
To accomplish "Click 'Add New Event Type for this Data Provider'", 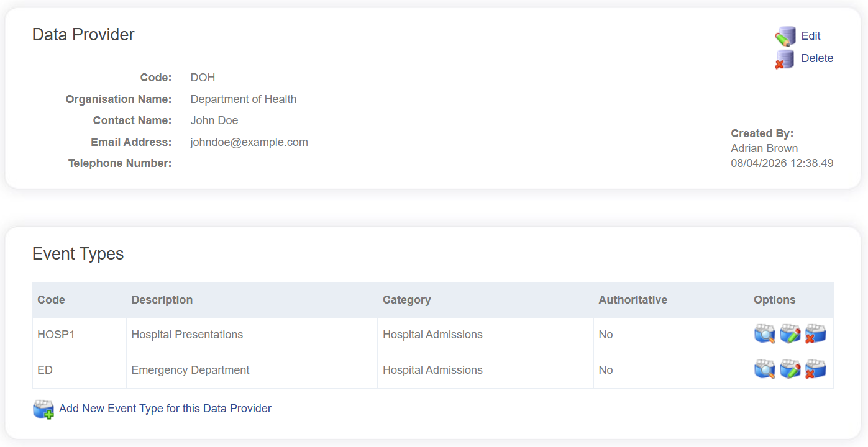I will [x=165, y=409].
